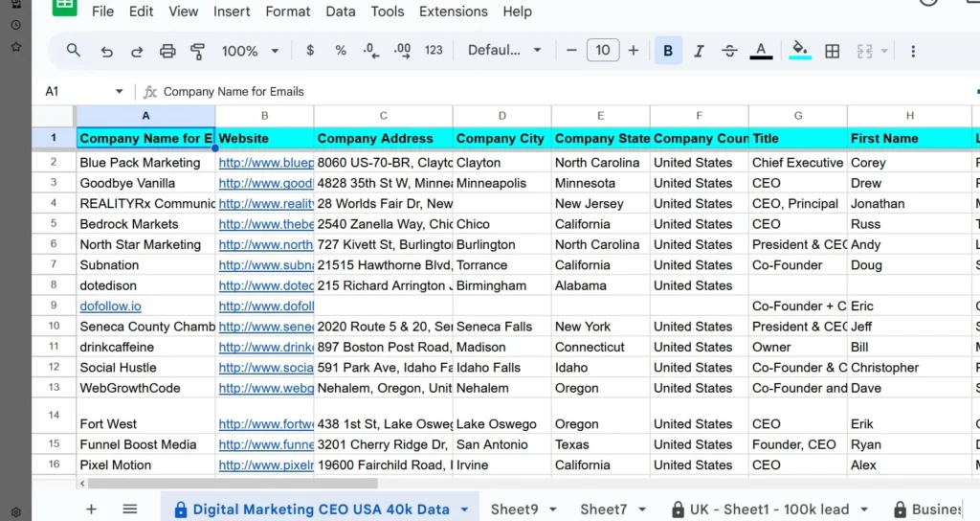Open the Format menu

click(287, 11)
